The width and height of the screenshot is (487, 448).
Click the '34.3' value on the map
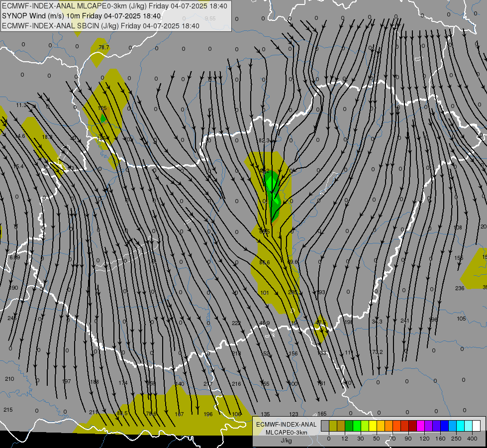(x=377, y=322)
